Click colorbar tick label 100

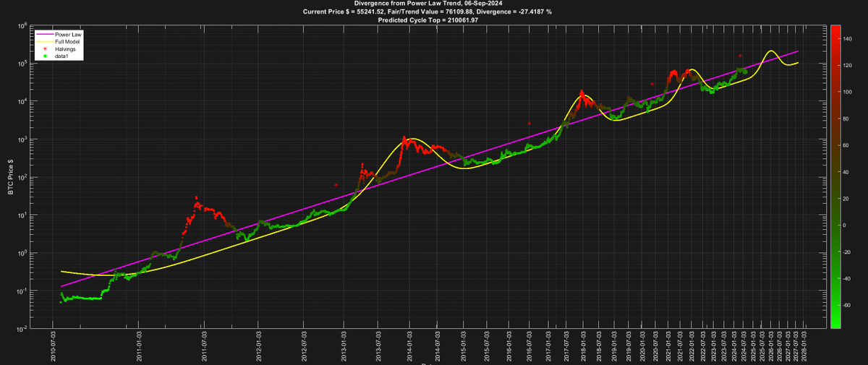(x=848, y=92)
